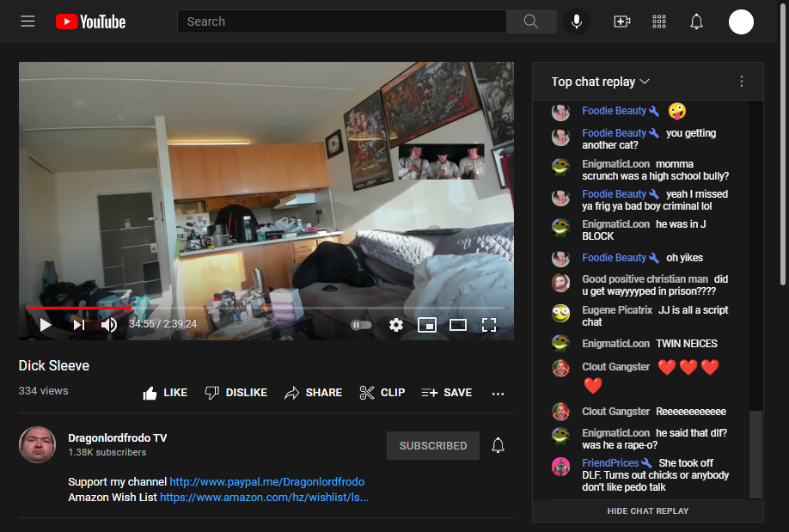This screenshot has width=789, height=532.
Task: Click EnigmaticLoon 'TWIN NEICES' message
Action: pos(687,344)
